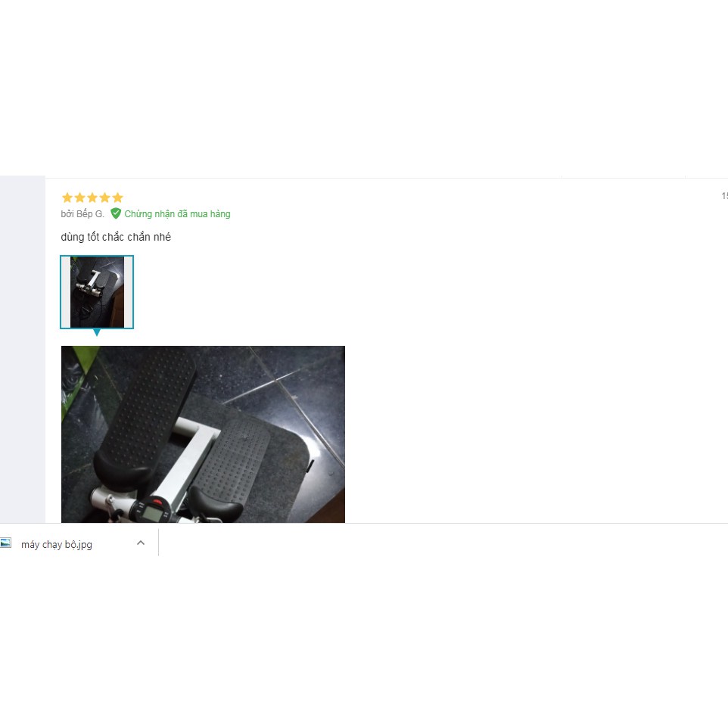Click the third rating star
Viewport: 728px width, 728px height.
92,198
